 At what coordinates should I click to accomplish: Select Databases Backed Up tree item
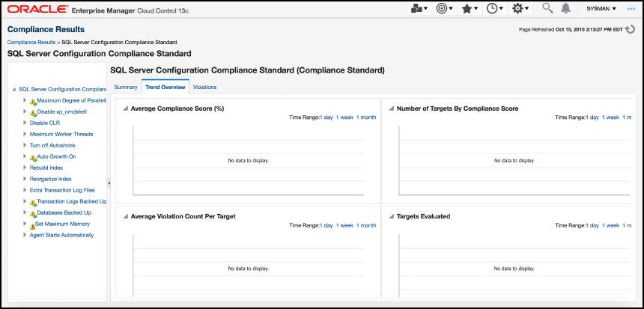point(64,212)
